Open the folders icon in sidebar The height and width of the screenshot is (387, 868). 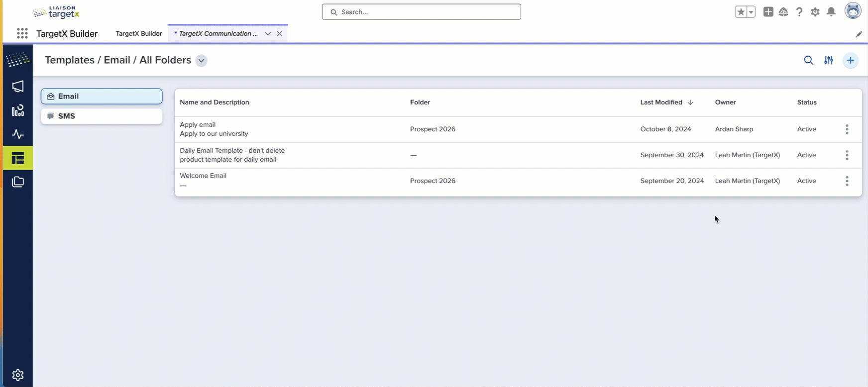coord(18,182)
